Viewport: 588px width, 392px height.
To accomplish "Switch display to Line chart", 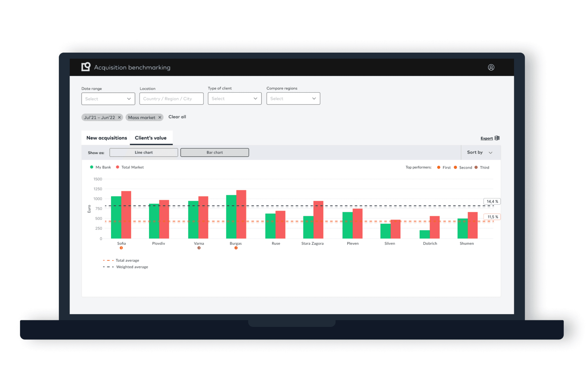I will [144, 153].
